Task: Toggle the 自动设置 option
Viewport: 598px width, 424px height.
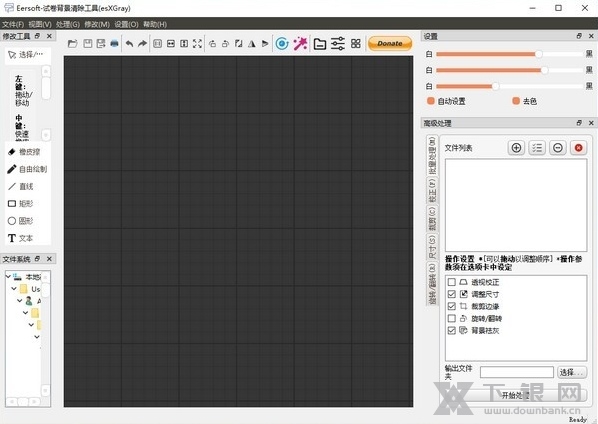Action: click(x=446, y=101)
